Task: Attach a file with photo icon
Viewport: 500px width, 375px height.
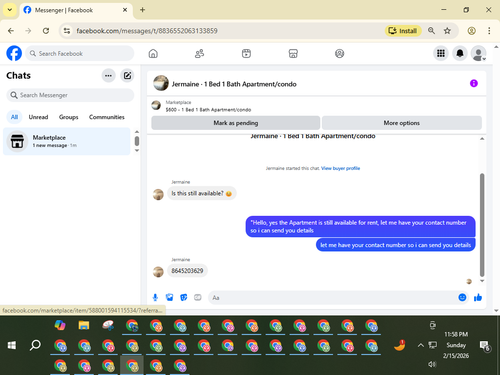Action: (169, 297)
